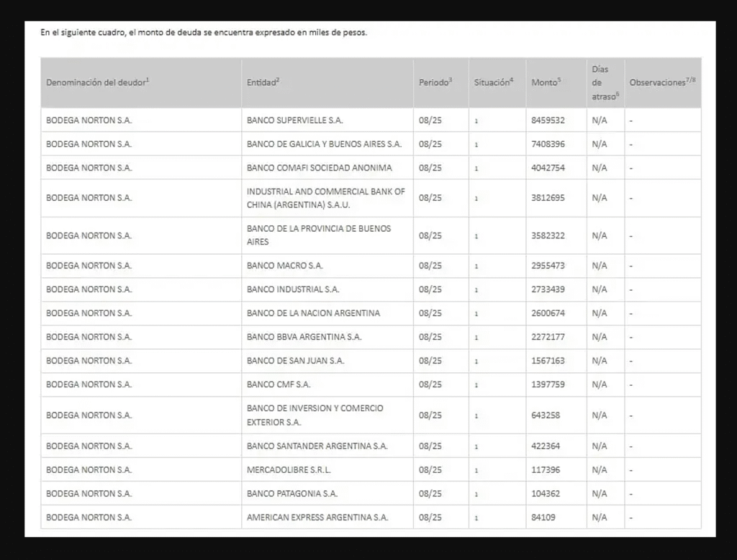Select the 'Periodo' column header
Viewport: 737px width, 560px height.
[435, 83]
